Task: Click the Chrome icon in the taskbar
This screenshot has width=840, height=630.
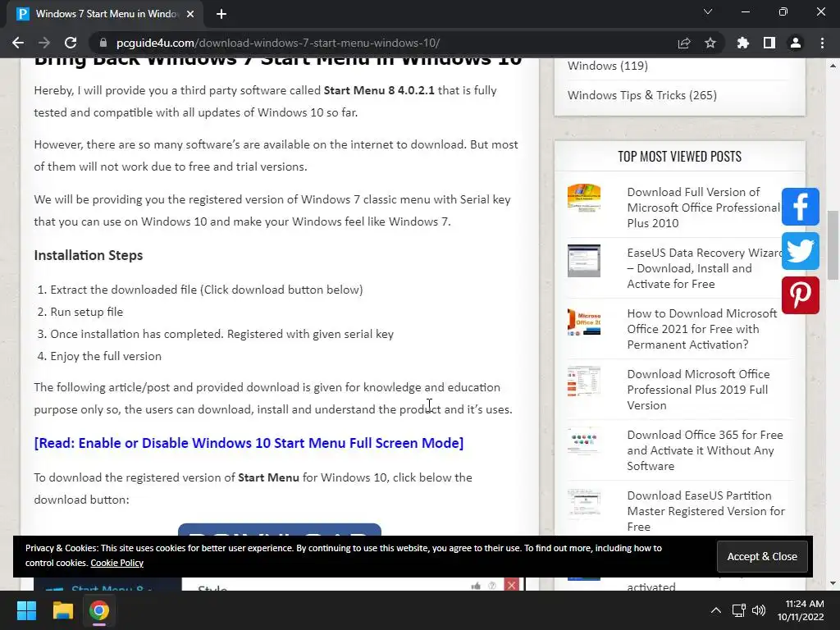Action: tap(99, 610)
